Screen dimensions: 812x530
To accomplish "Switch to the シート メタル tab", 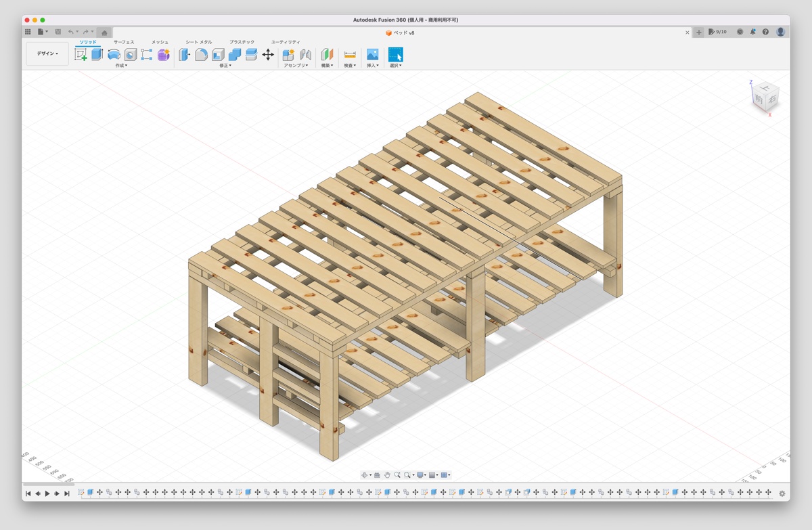I will click(x=199, y=42).
